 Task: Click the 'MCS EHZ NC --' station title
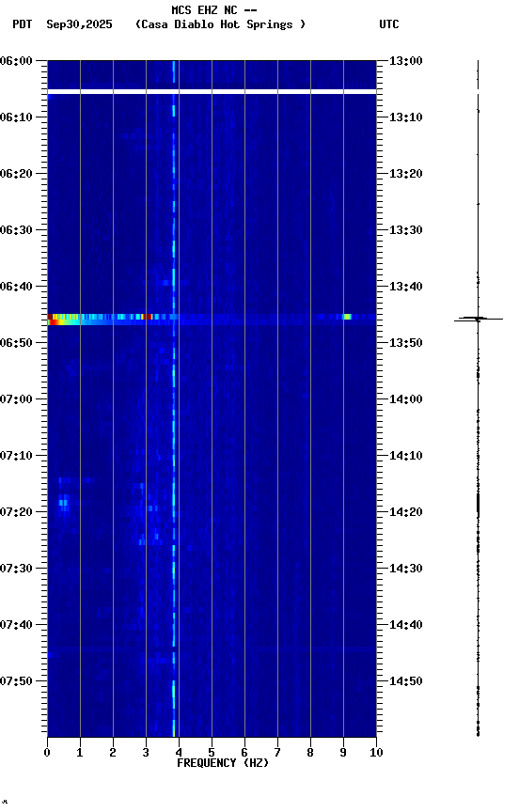coord(214,9)
